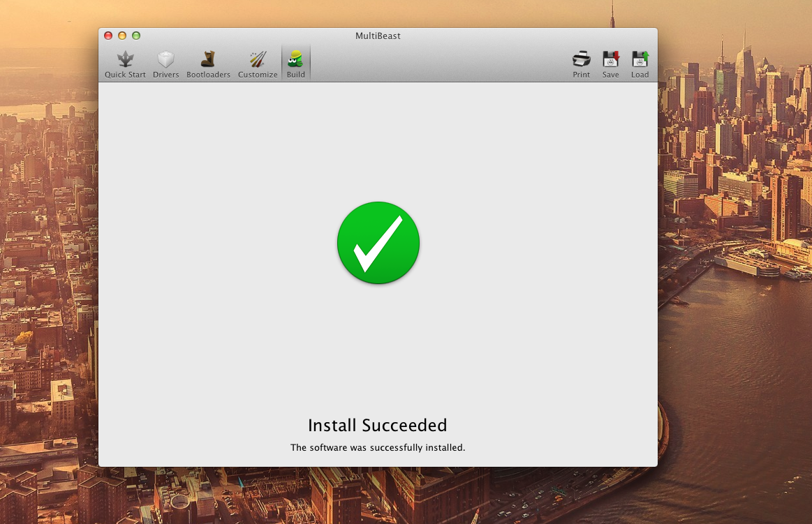Open the Customize tools section

[x=258, y=64]
